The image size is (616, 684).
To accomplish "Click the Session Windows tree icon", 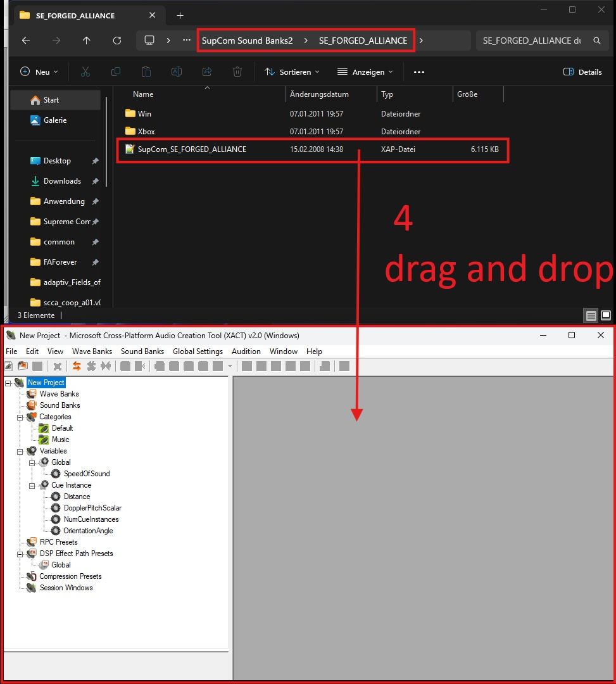I will point(32,588).
